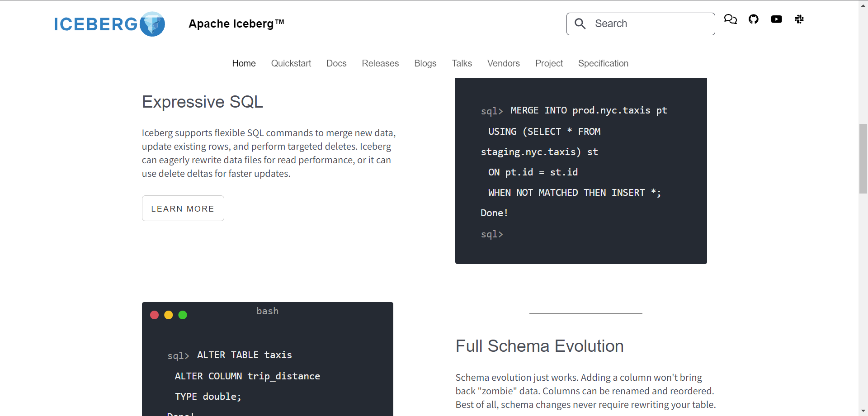
Task: Click the Apache Iceberg™ site title
Action: pos(236,24)
